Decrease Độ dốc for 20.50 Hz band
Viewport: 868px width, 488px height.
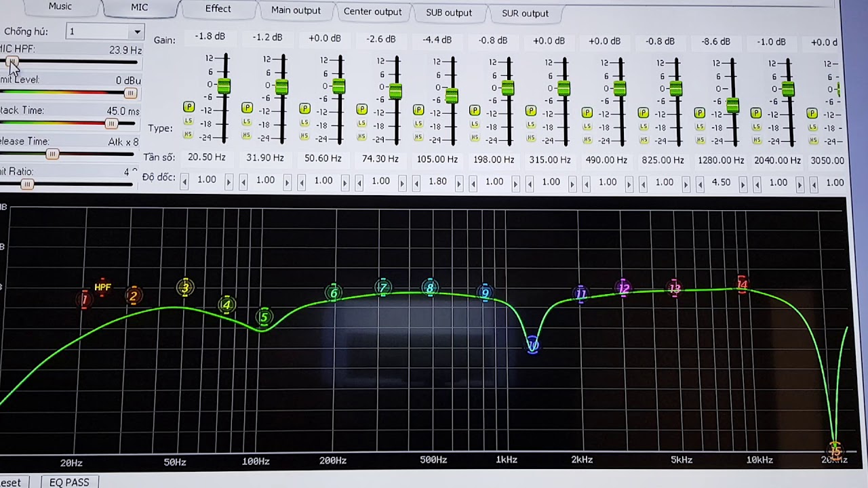pyautogui.click(x=184, y=180)
